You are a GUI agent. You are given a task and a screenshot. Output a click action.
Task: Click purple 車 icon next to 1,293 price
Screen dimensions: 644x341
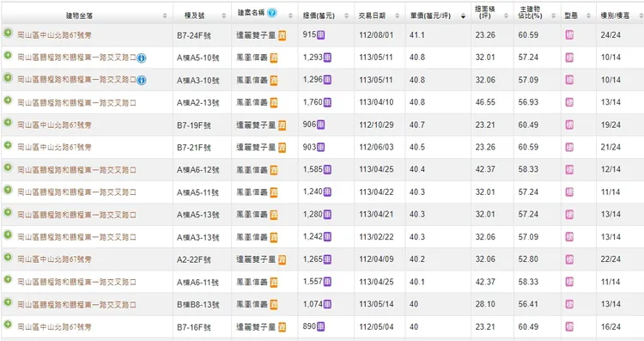pos(327,58)
